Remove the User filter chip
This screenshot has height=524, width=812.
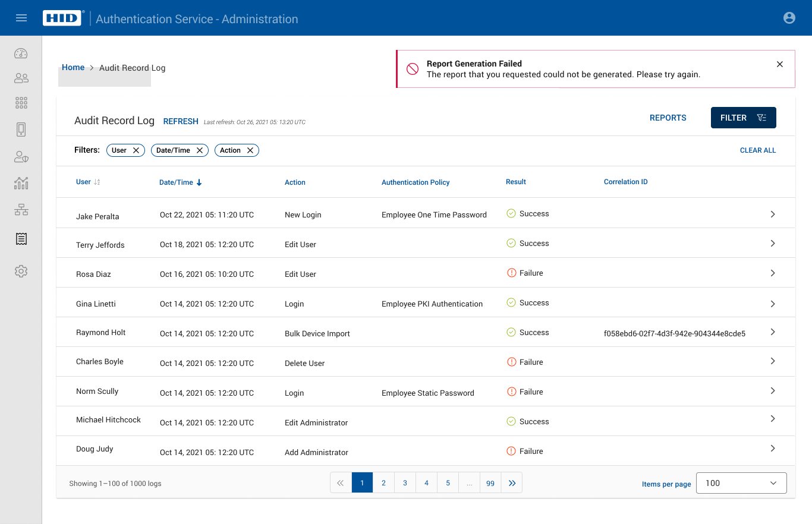point(136,150)
